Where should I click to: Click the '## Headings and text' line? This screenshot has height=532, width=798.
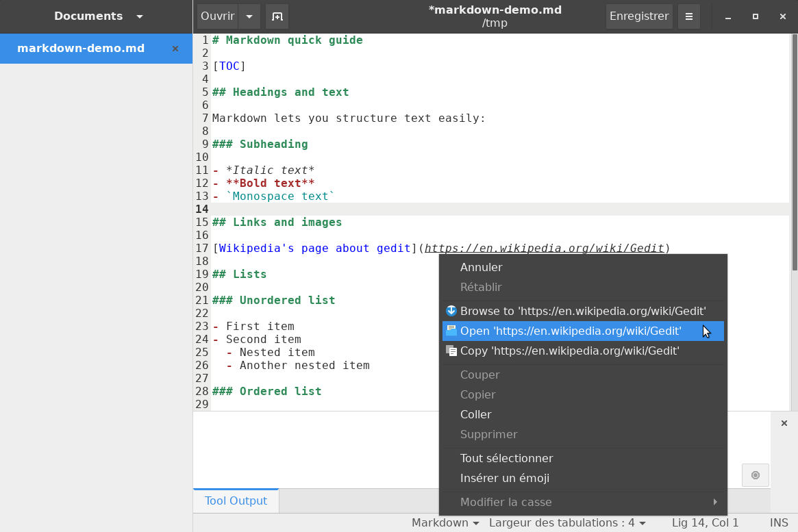[x=280, y=92]
